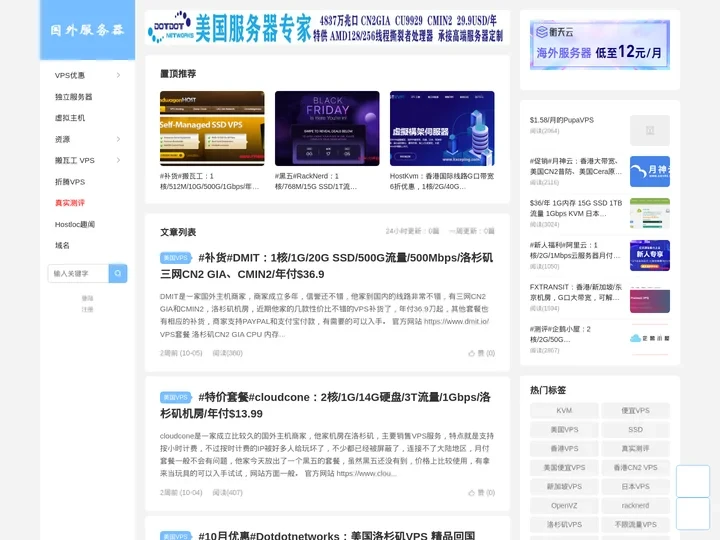This screenshot has height=540, width=720.
Task: Select the racknerd tag
Action: pos(636,506)
